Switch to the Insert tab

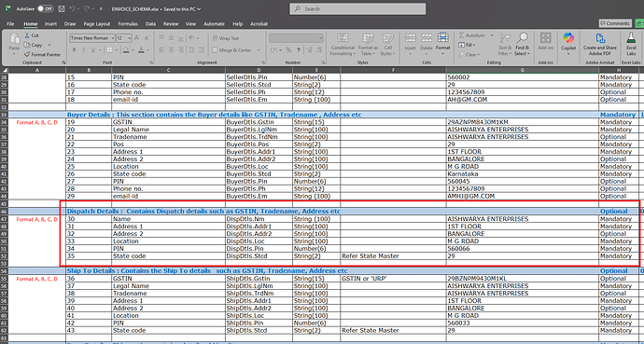(50, 24)
